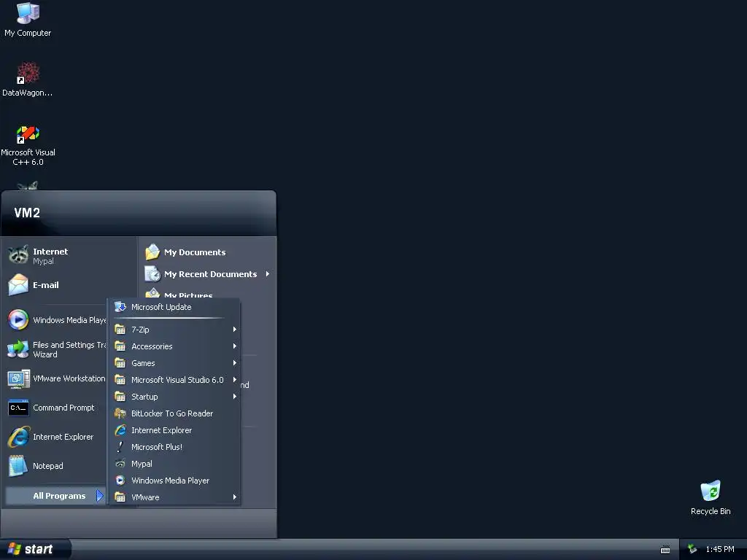Viewport: 747px width, 560px height.
Task: Click the 'Games' label in programs menu
Action: (x=143, y=363)
